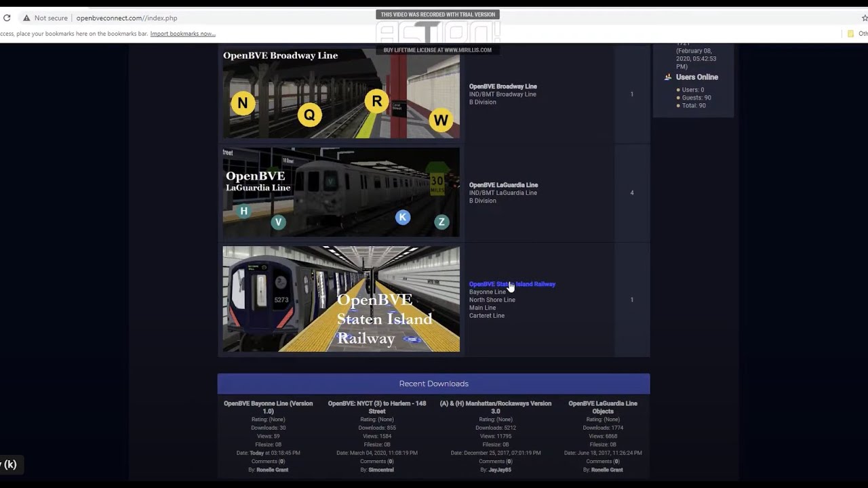Click topic count '4' on the LaGuardia Line row

coord(632,193)
